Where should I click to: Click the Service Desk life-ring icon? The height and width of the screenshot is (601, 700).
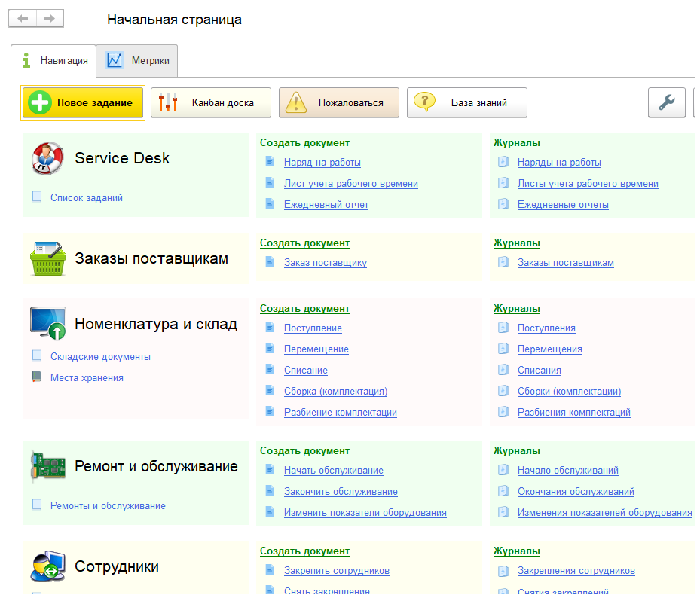(x=47, y=158)
